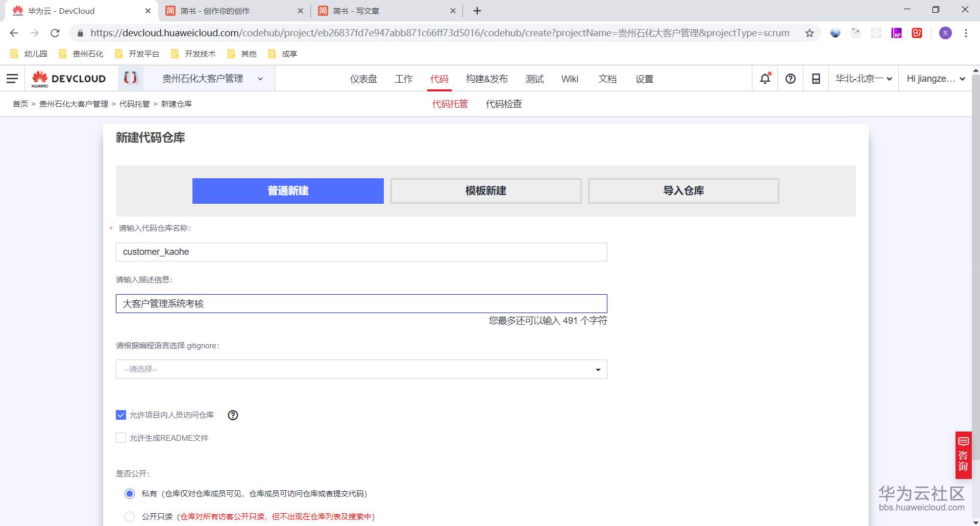The image size is (980, 526).
Task: Switch to the 代码托管 sub-tab
Action: (450, 104)
